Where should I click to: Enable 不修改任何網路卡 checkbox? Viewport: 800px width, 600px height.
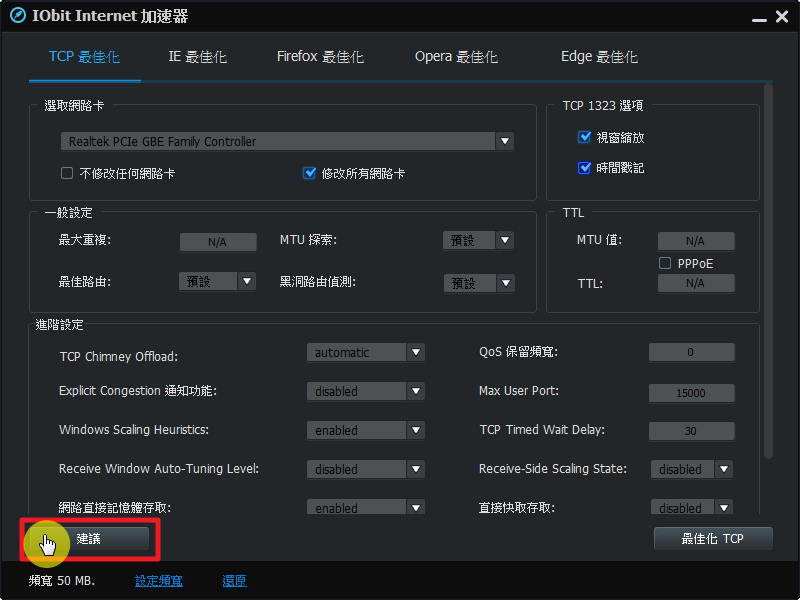pyautogui.click(x=67, y=173)
